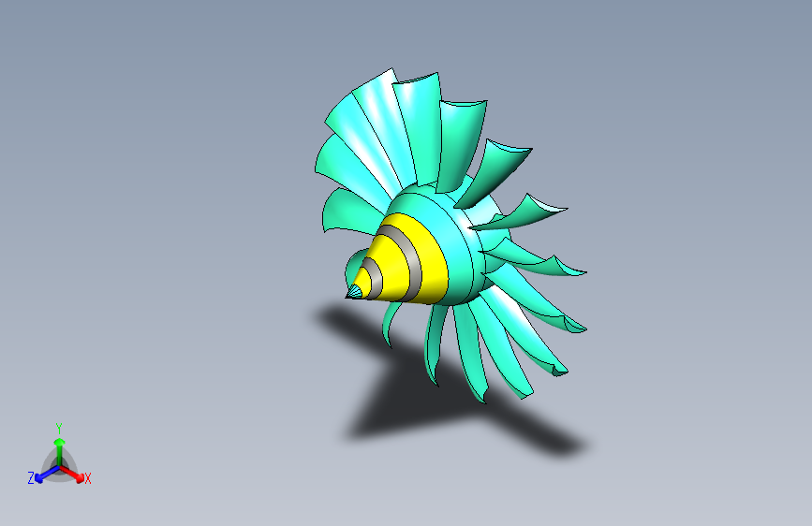Viewport: 812px width, 526px height.
Task: Select the pointed tip of the nose cone
Action: point(354,293)
